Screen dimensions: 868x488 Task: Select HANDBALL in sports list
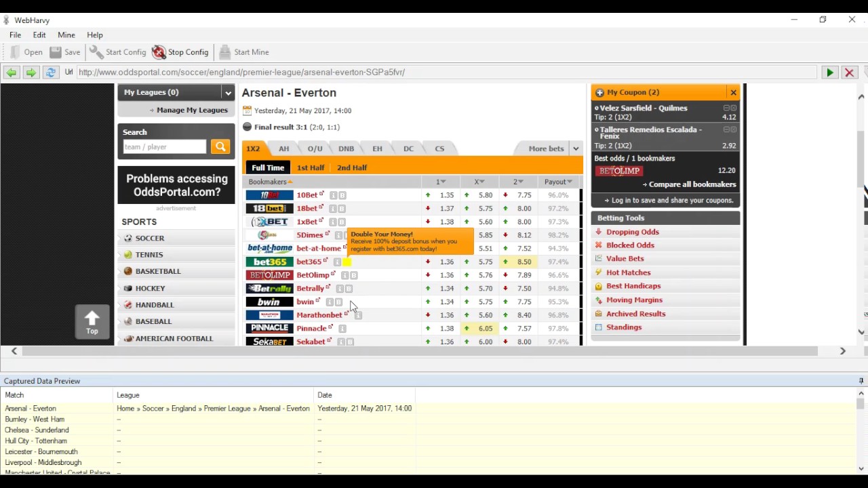coord(176,305)
